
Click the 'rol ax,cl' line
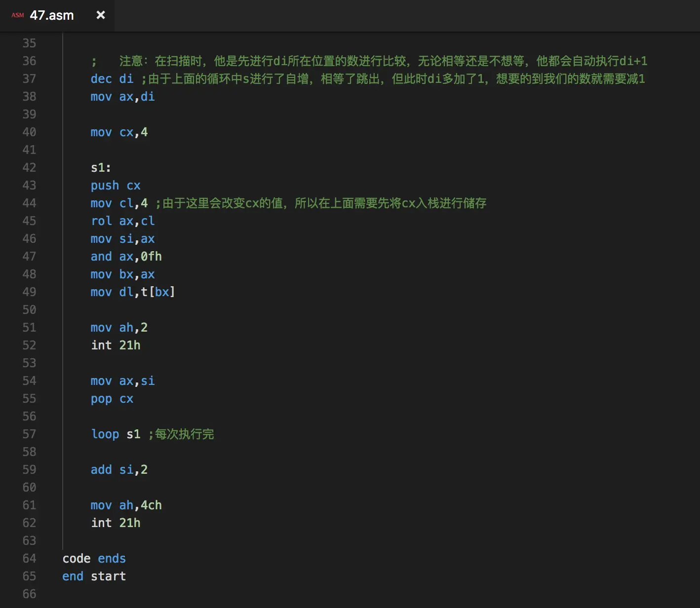coord(123,221)
